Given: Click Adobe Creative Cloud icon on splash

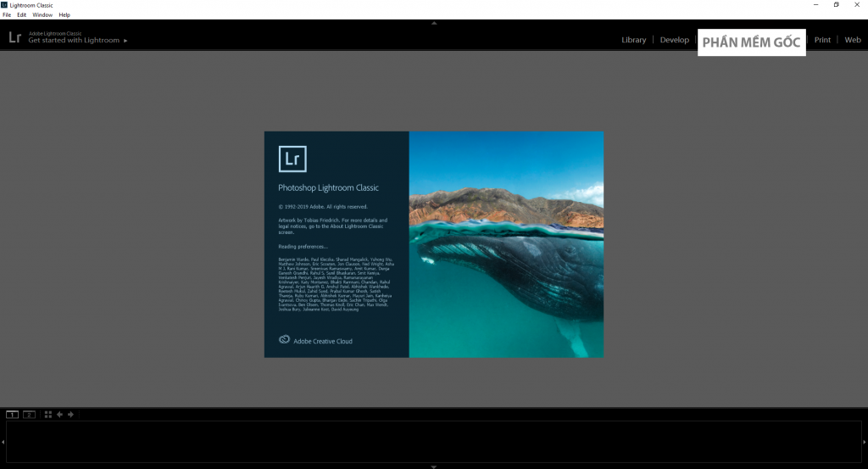Looking at the screenshot, I should [x=284, y=339].
